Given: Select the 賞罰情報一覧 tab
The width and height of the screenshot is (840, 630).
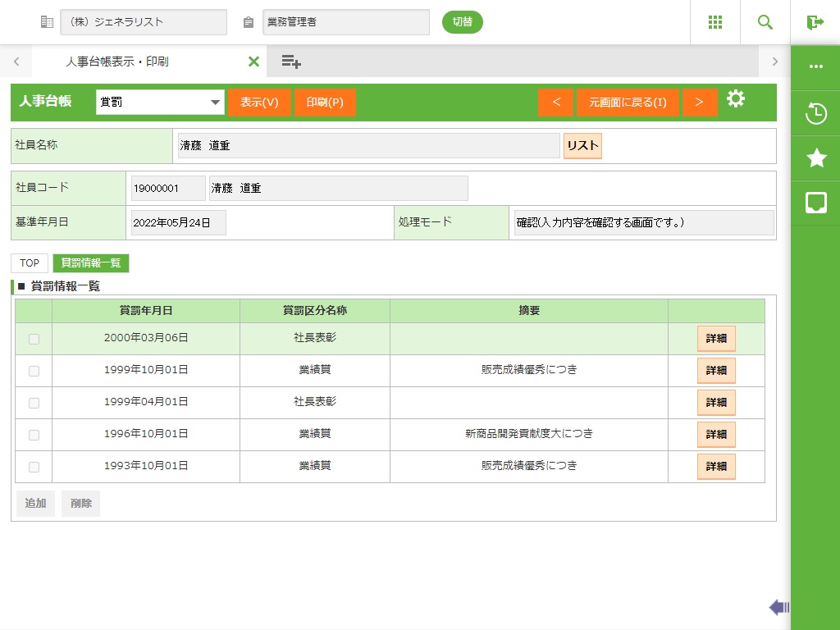Looking at the screenshot, I should (x=91, y=263).
